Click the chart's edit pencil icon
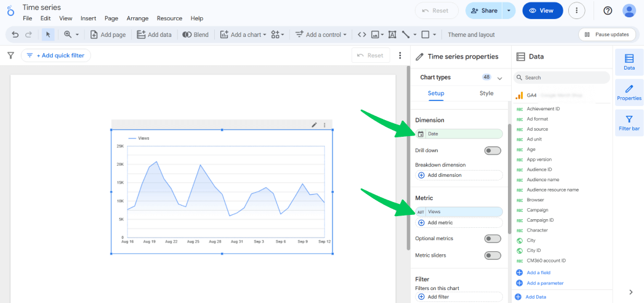 pos(314,125)
